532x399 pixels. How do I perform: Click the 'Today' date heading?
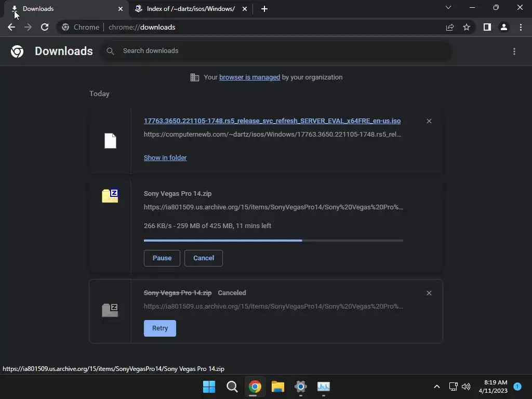[x=99, y=94]
